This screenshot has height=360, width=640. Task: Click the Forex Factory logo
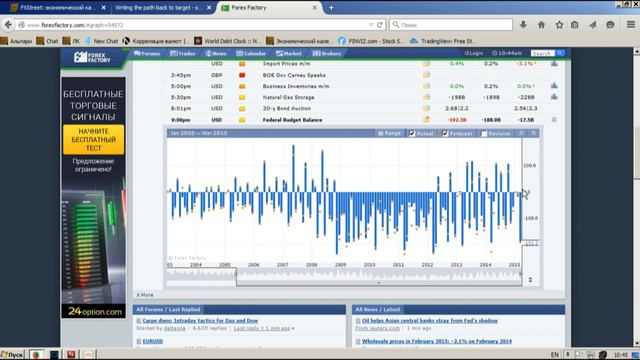pos(92,57)
